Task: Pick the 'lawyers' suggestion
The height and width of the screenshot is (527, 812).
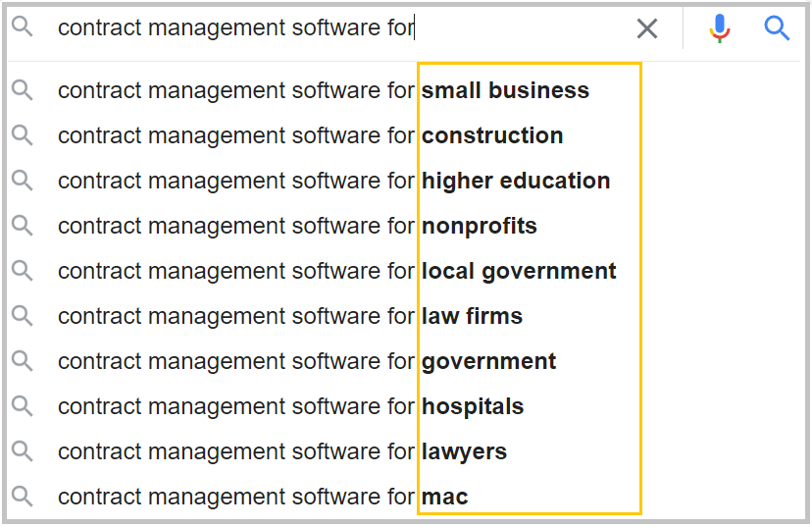Action: coord(282,451)
